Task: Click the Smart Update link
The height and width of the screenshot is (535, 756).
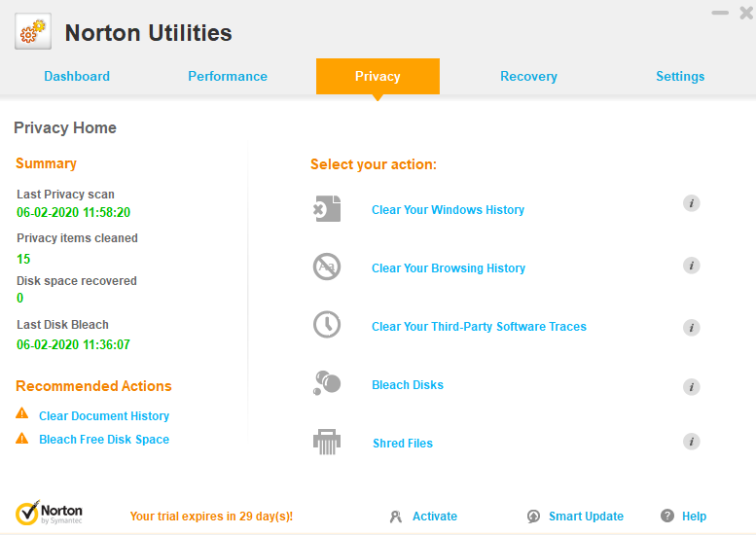Action: 586,517
